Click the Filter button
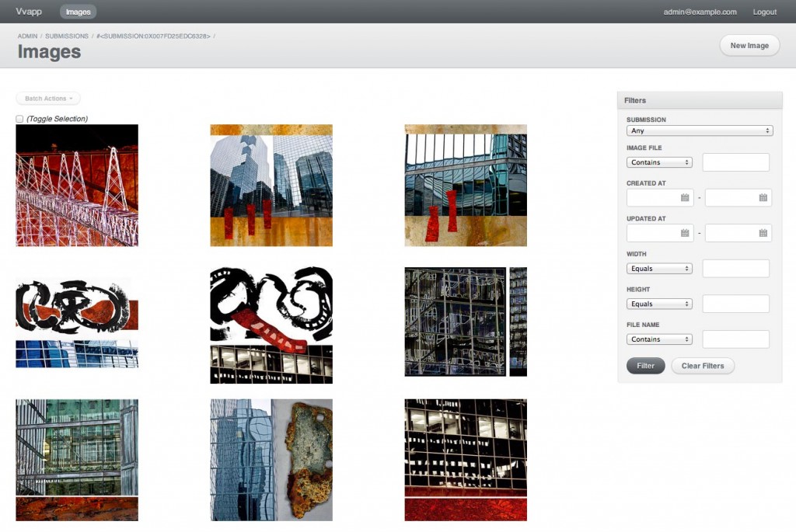796x532 pixels. coord(645,366)
